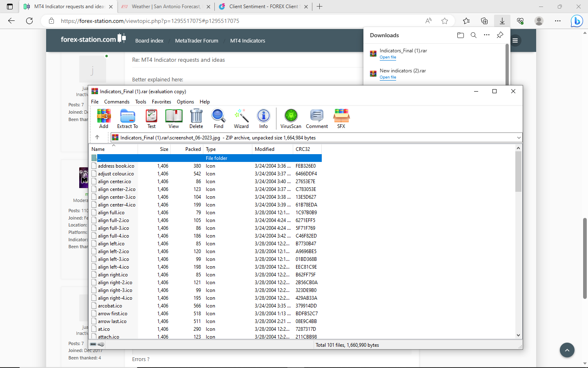The height and width of the screenshot is (368, 588).
Task: Click the Extract To toolbar icon
Action: [127, 119]
